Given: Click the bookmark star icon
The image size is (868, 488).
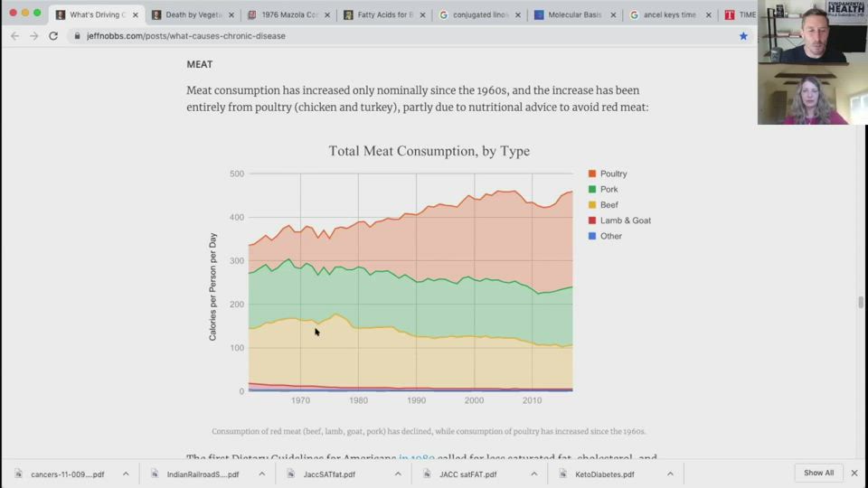Looking at the screenshot, I should [x=743, y=36].
